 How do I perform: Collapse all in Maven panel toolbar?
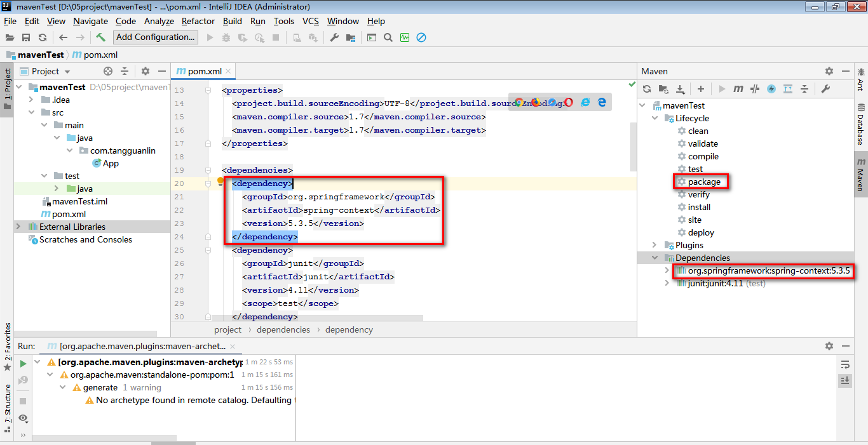tap(804, 89)
